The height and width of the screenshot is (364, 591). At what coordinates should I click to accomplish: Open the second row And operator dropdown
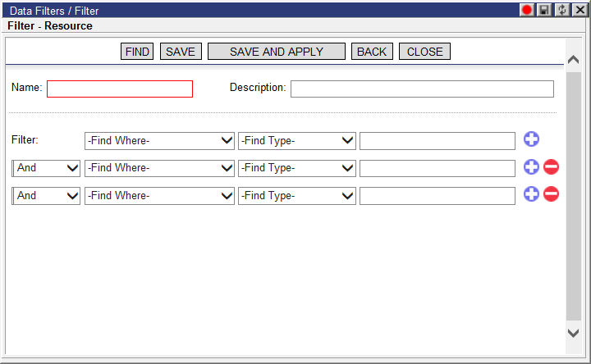(x=46, y=168)
